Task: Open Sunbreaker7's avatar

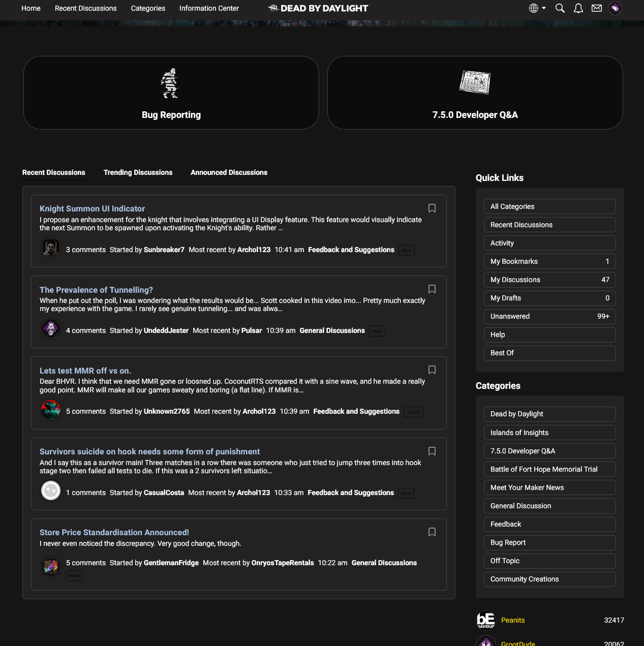Action: pos(51,248)
